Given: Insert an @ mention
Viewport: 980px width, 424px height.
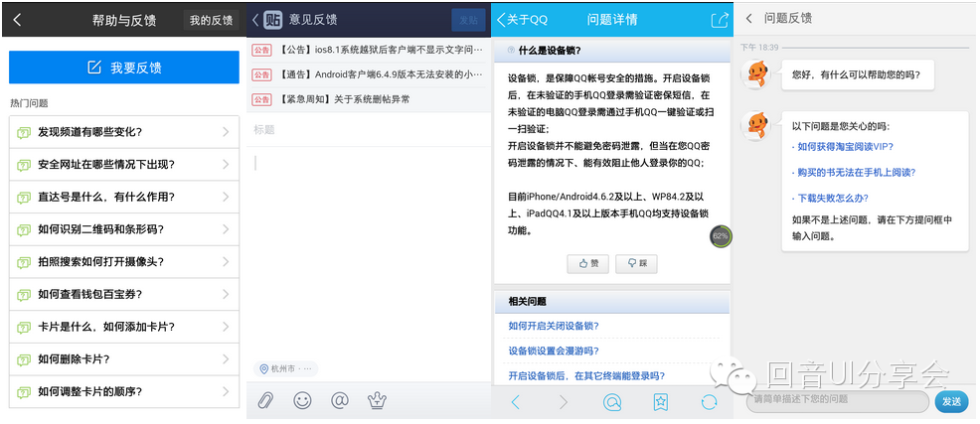Looking at the screenshot, I should [x=339, y=400].
